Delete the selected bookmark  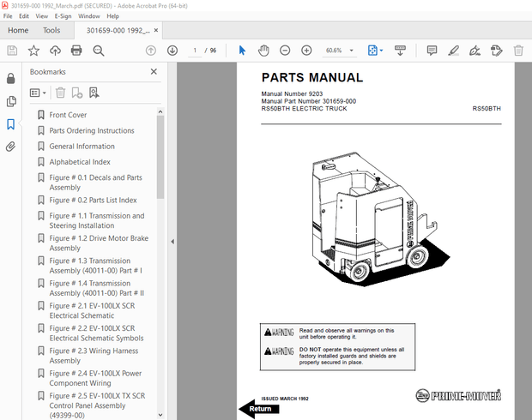tap(60, 93)
